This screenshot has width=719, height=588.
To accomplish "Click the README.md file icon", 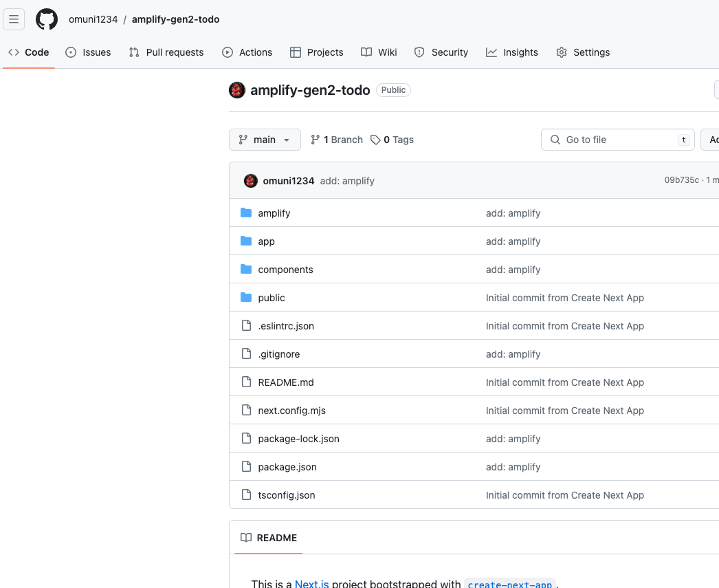I will point(246,382).
